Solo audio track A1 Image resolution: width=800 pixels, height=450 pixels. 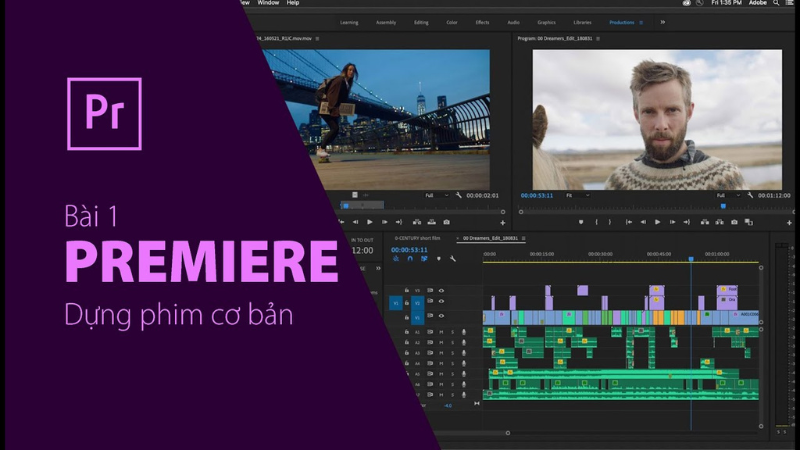(x=453, y=332)
